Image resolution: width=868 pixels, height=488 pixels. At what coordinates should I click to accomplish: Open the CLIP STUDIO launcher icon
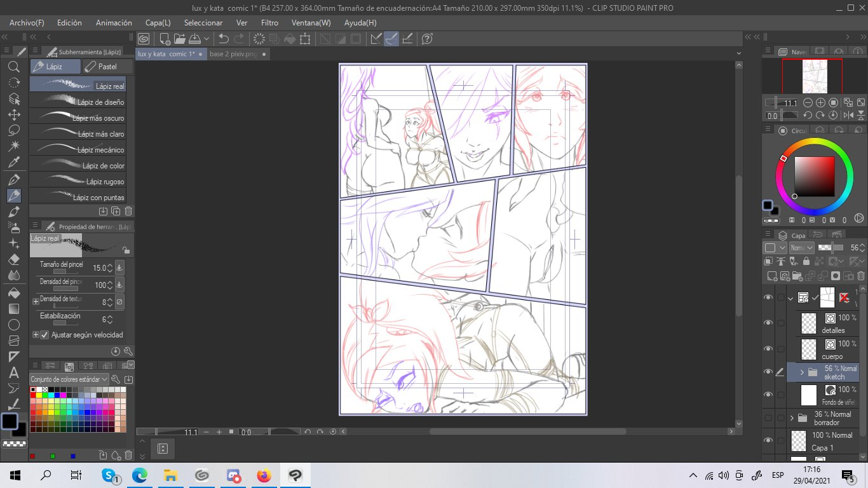[144, 39]
